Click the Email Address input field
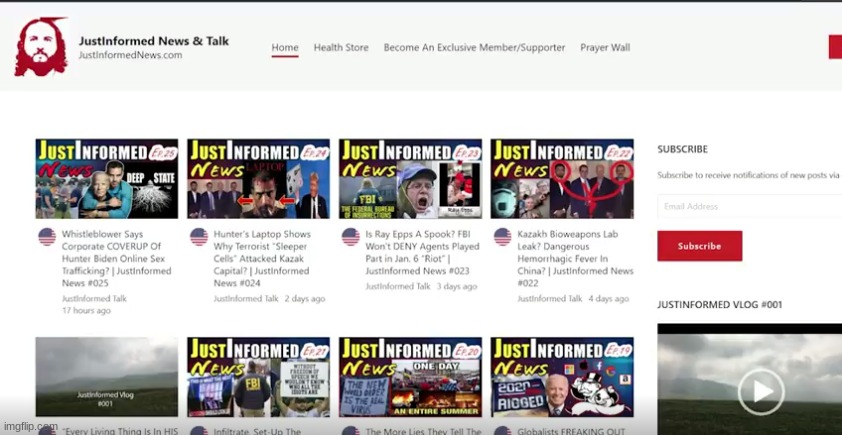The width and height of the screenshot is (842, 435). (750, 206)
